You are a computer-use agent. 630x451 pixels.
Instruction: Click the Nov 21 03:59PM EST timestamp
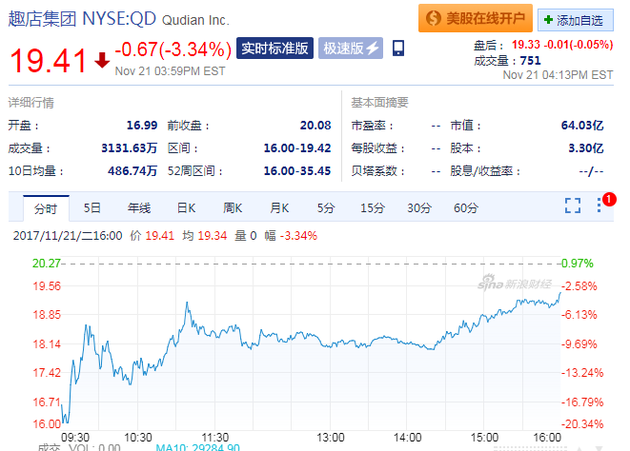170,71
